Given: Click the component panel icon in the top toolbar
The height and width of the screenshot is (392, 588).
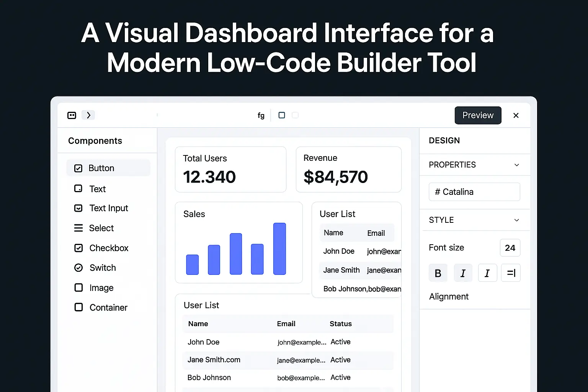Looking at the screenshot, I should 72,115.
